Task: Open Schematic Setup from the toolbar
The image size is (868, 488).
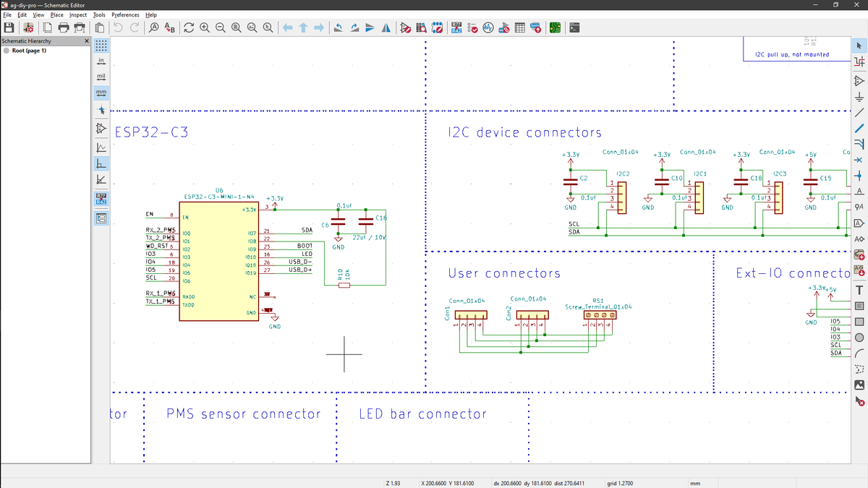Action: tap(28, 27)
